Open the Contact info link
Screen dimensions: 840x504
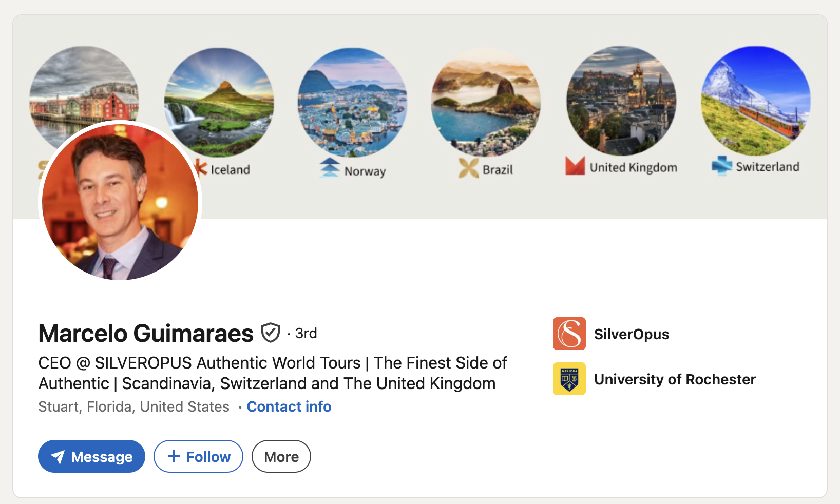289,406
